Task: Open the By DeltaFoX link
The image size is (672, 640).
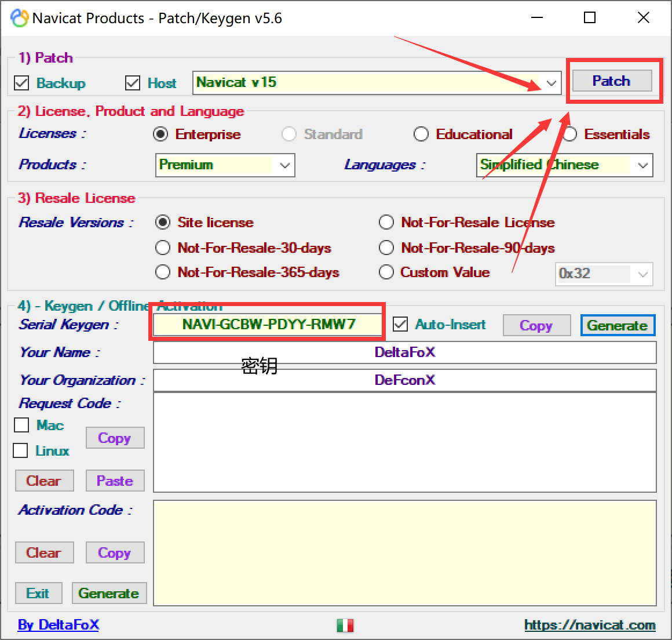Action: point(59,625)
